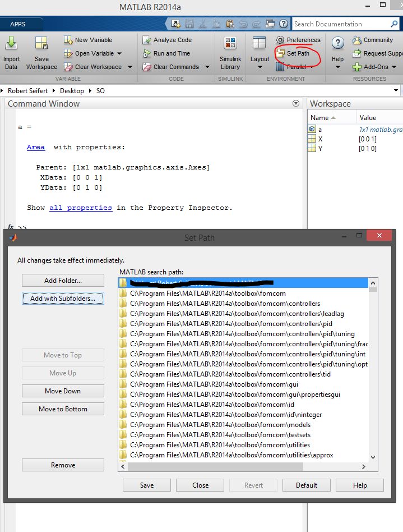Click the search magnifier icon in Search Documentation
This screenshot has height=532, width=403.
(x=394, y=24)
